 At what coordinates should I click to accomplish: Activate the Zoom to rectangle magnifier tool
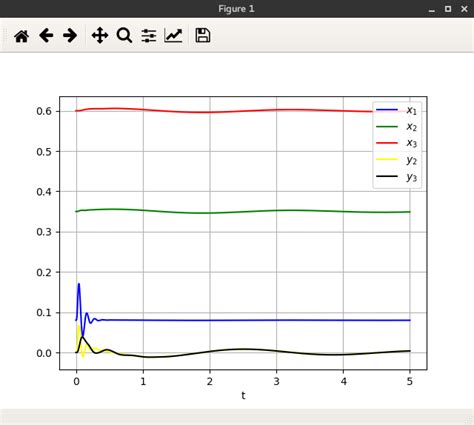coord(124,35)
